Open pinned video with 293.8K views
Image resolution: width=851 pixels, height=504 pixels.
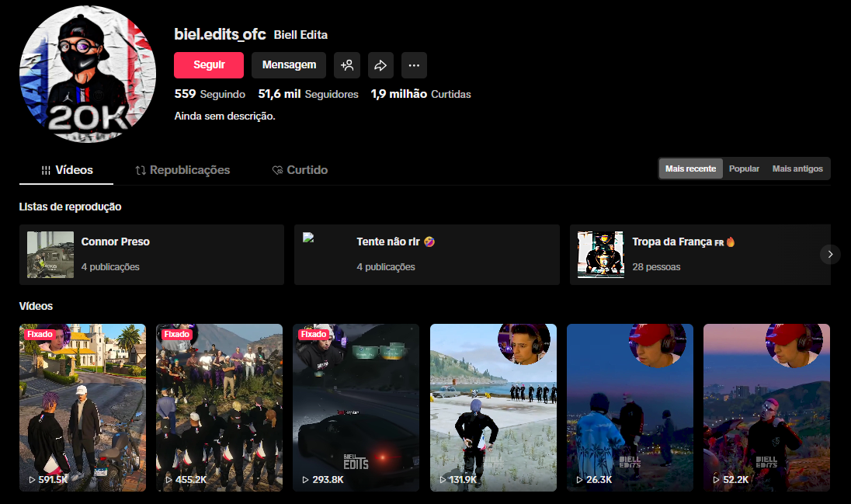click(x=356, y=408)
